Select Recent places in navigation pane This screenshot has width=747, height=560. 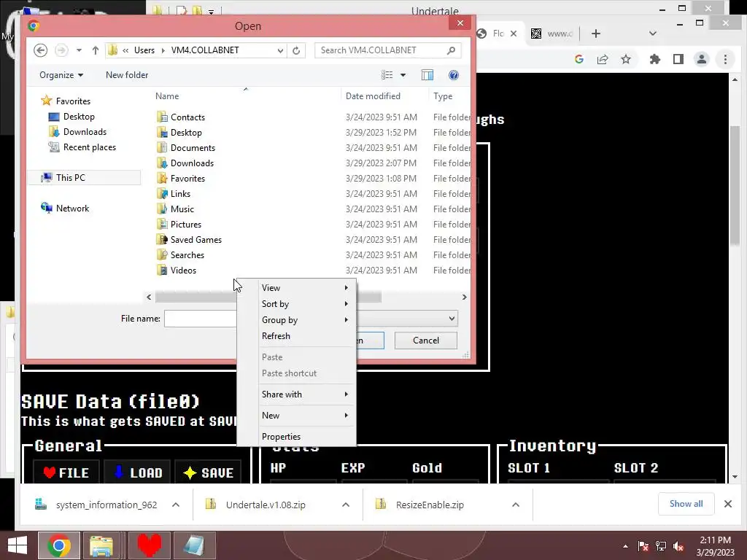pos(90,147)
